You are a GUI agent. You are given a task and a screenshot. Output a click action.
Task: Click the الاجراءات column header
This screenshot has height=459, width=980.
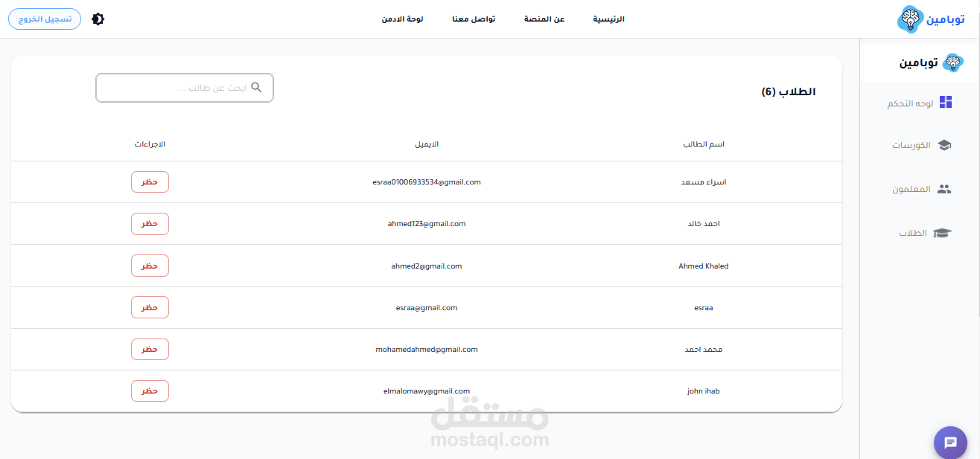(150, 144)
